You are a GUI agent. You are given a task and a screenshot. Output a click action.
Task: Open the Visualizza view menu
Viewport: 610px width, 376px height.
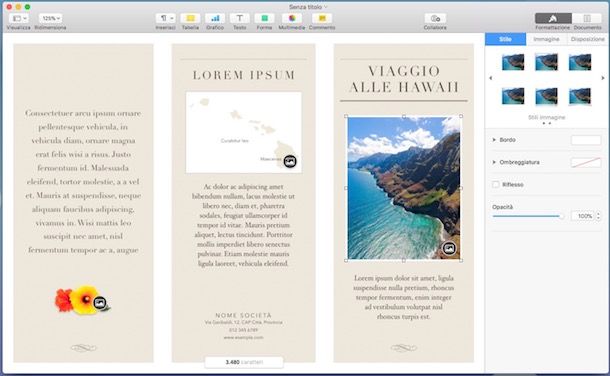18,18
